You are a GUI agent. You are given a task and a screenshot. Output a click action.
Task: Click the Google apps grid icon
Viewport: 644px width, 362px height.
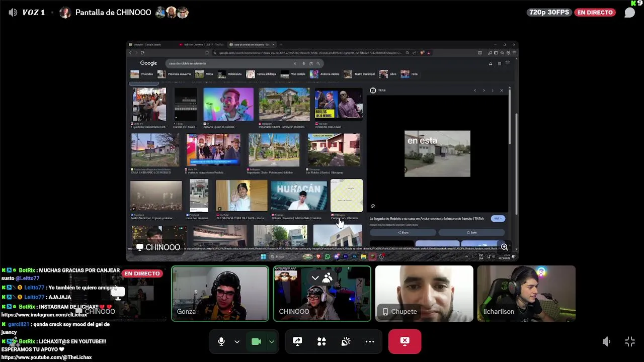pyautogui.click(x=499, y=63)
